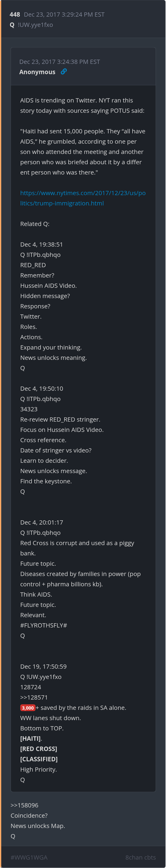Select the Anonymous poster name

click(x=37, y=72)
